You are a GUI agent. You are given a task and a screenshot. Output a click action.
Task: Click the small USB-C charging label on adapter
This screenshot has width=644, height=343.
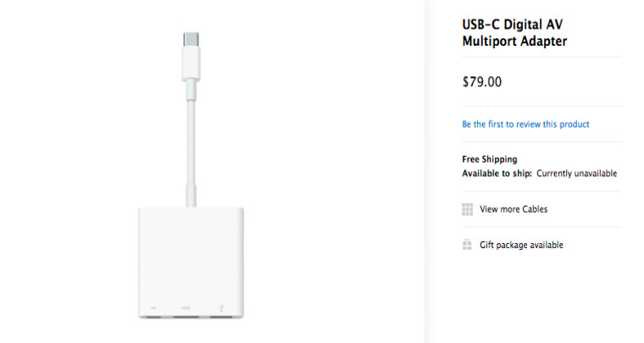(x=153, y=307)
